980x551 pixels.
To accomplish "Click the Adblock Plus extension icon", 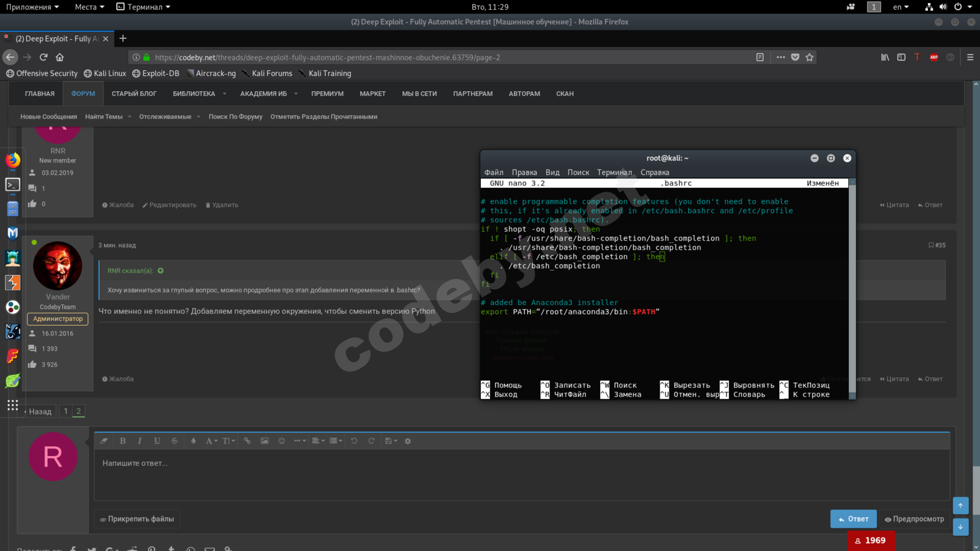I will tap(933, 57).
